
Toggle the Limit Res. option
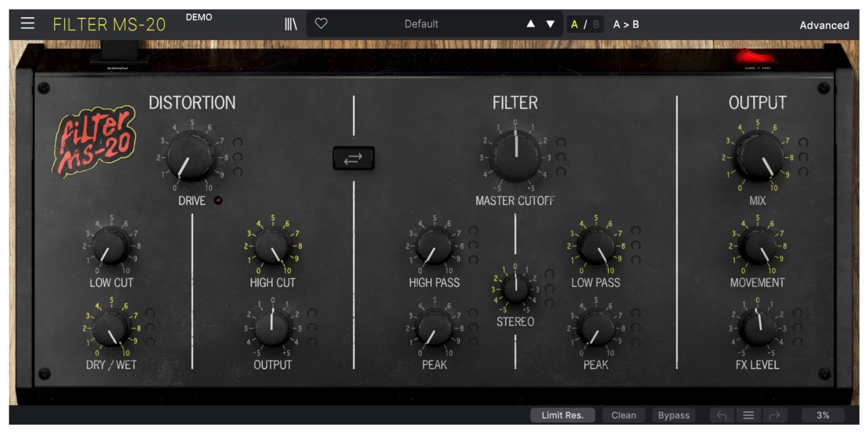[x=562, y=415]
